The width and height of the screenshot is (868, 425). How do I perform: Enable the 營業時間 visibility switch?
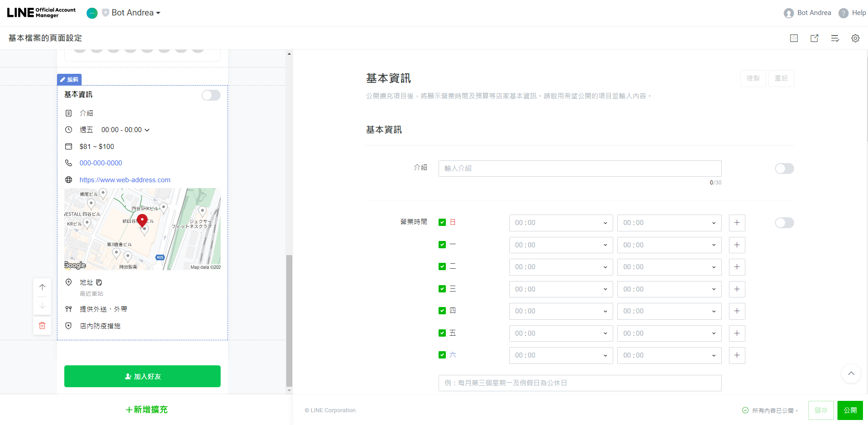coord(784,223)
